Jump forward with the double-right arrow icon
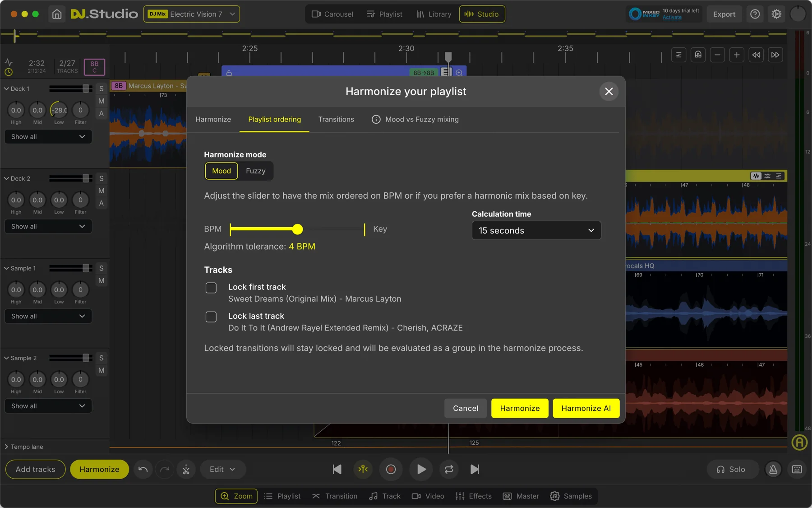Image resolution: width=812 pixels, height=508 pixels. (775, 55)
